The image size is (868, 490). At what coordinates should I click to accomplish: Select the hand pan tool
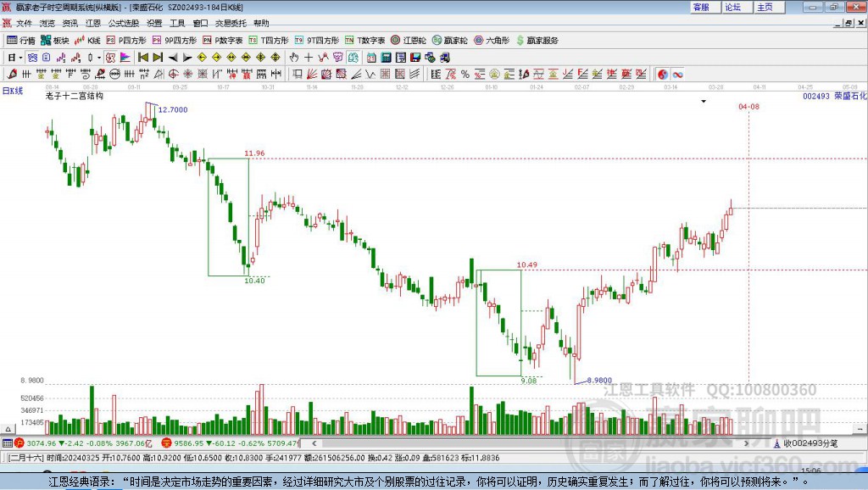click(x=294, y=58)
